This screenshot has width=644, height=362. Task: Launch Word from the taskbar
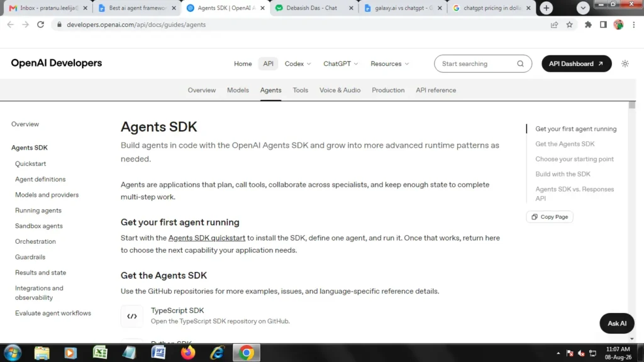[x=158, y=353]
